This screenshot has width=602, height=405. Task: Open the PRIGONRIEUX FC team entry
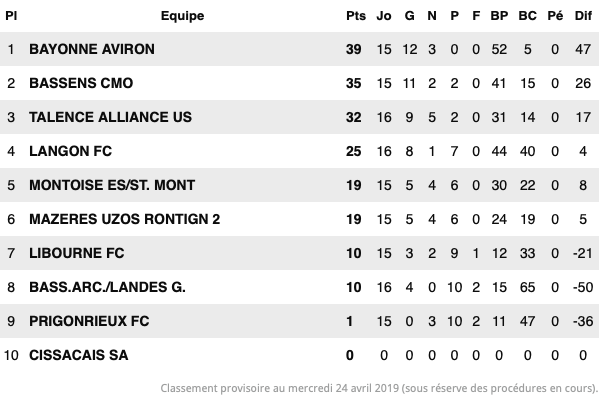(89, 321)
